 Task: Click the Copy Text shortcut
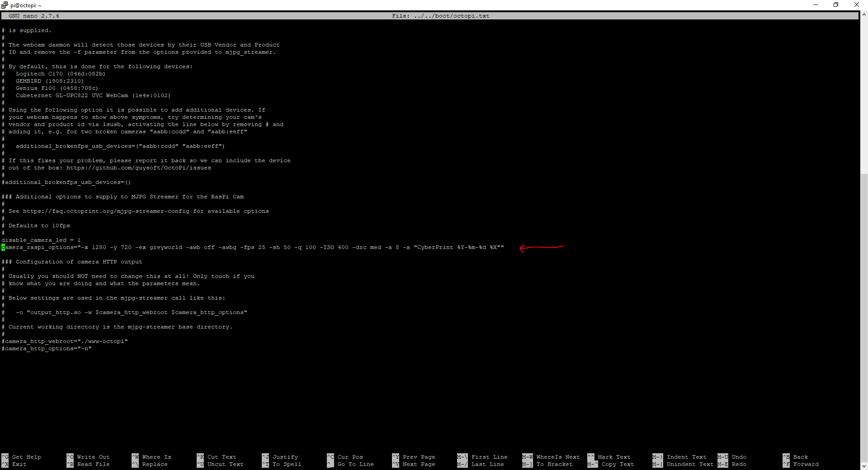(x=611, y=464)
